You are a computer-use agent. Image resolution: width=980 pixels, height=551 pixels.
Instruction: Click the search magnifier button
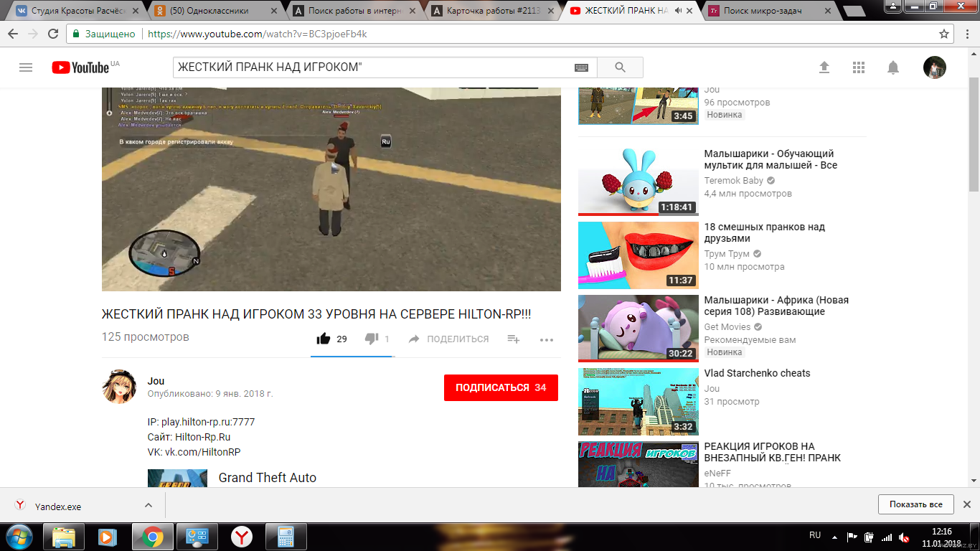(x=620, y=67)
